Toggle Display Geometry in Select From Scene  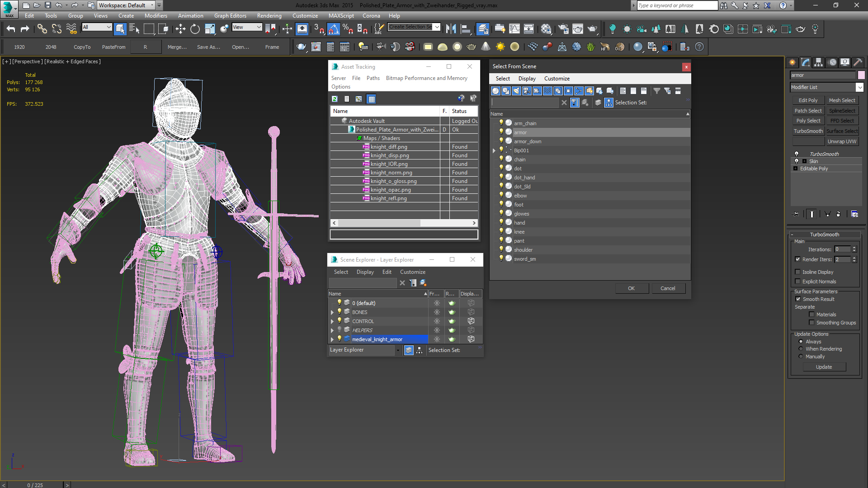[x=495, y=91]
